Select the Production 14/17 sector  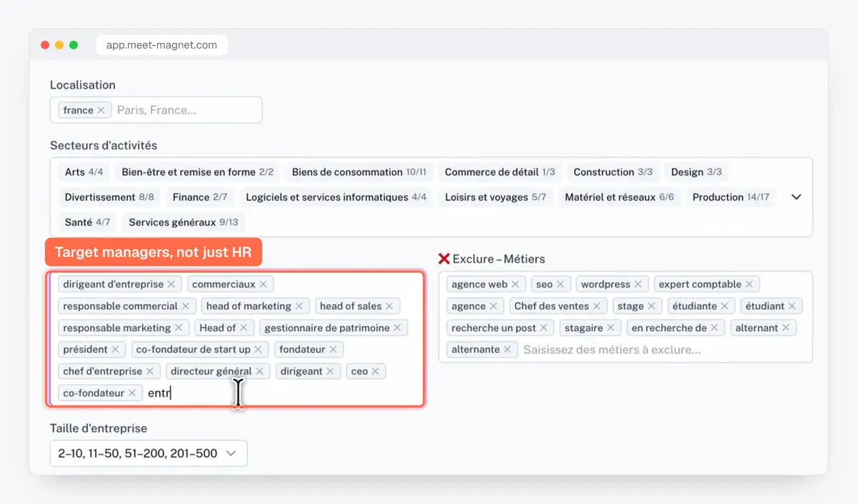[731, 197]
